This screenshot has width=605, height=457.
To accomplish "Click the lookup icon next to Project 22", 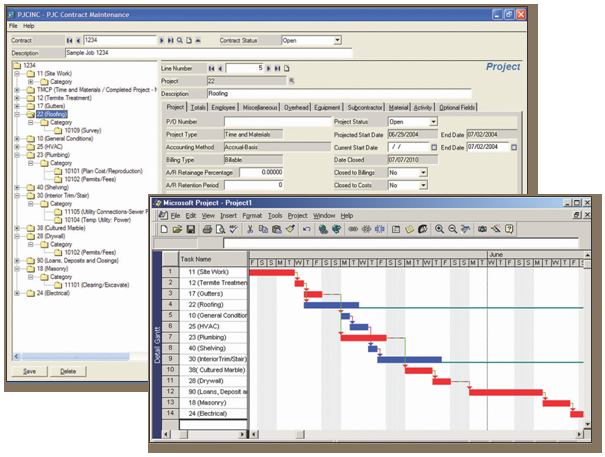I will click(x=292, y=80).
